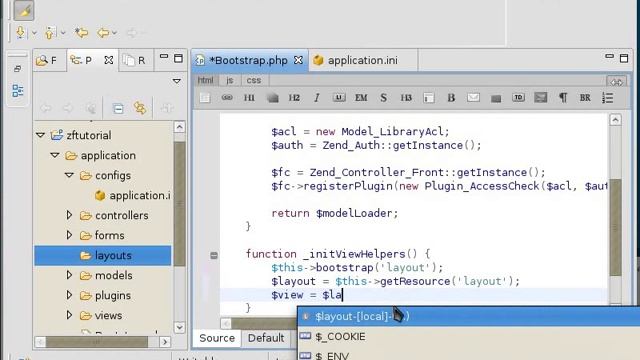640x360 pixels.
Task: Apply bold B formatting tag
Action: click(x=451, y=98)
